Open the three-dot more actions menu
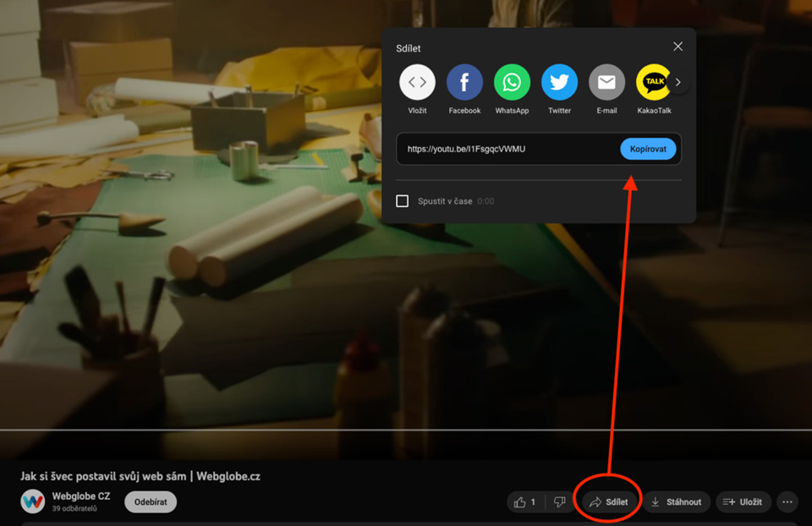This screenshot has height=526, width=812. (787, 502)
